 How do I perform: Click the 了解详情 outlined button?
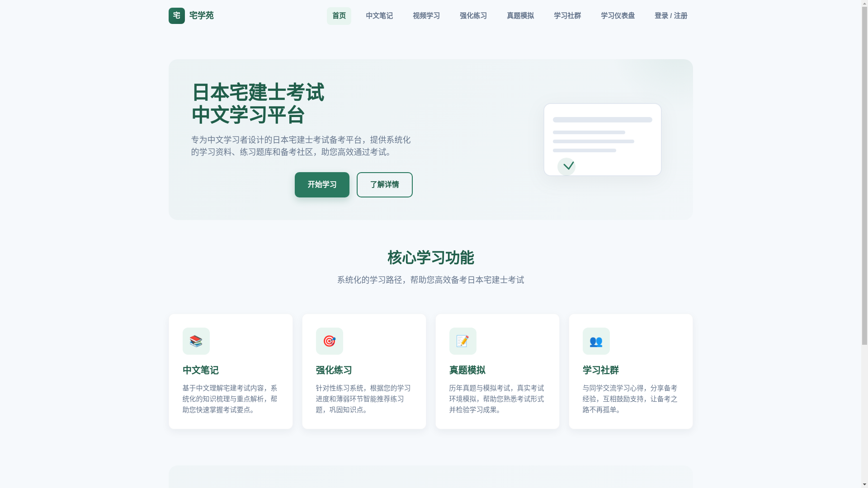[384, 185]
